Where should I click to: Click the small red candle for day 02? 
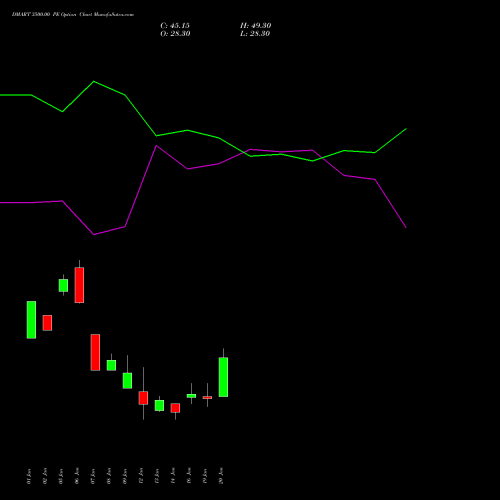tap(47, 323)
